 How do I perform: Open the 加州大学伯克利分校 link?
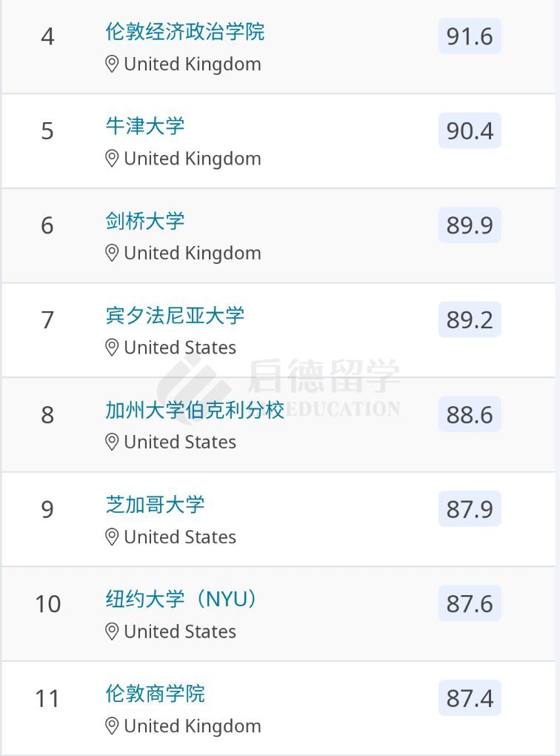195,410
